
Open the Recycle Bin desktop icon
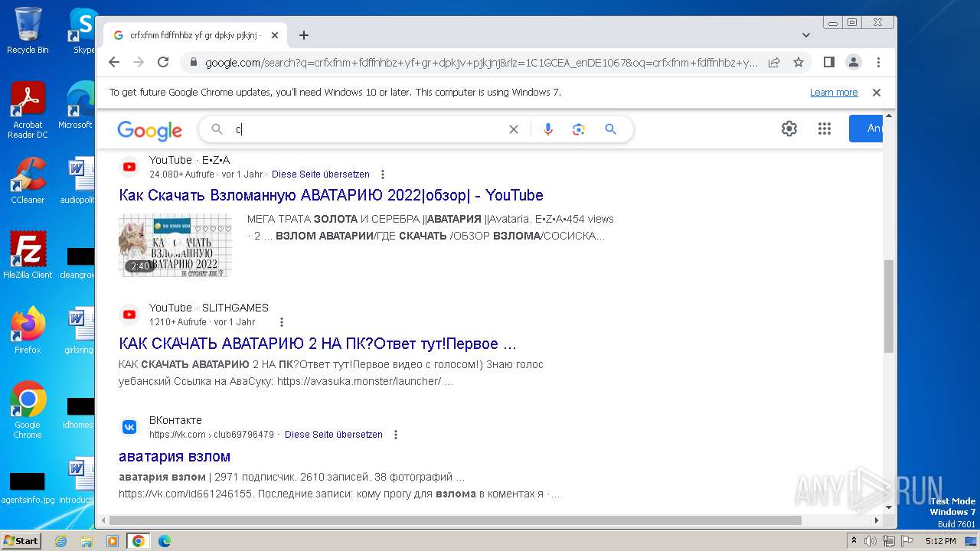tap(28, 31)
